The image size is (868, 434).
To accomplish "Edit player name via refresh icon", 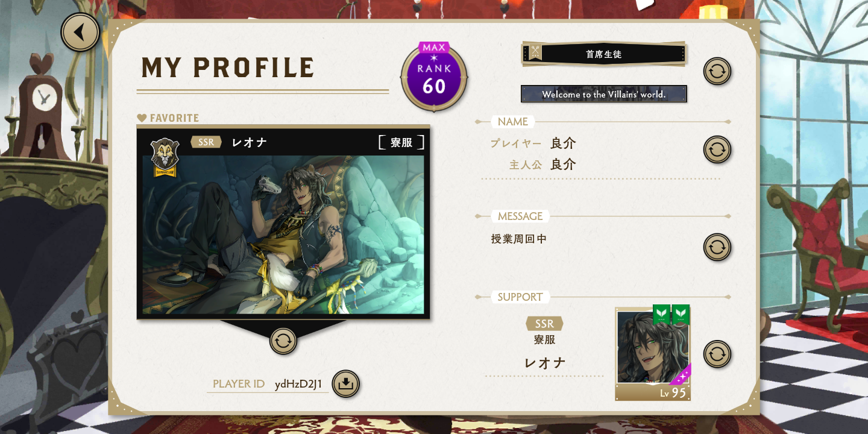I will [717, 149].
